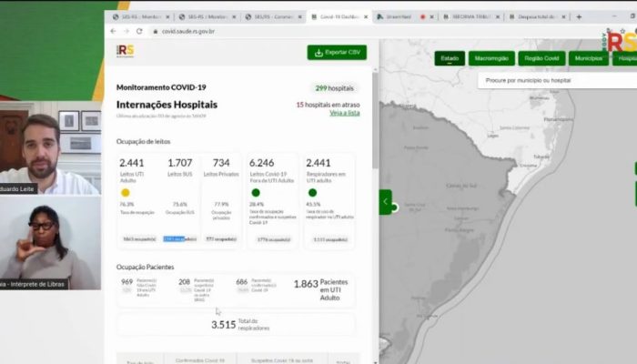The height and width of the screenshot is (364, 637).
Task: Switch to the REFORMA TRIBUTÁRIA browser tab
Action: point(468,16)
